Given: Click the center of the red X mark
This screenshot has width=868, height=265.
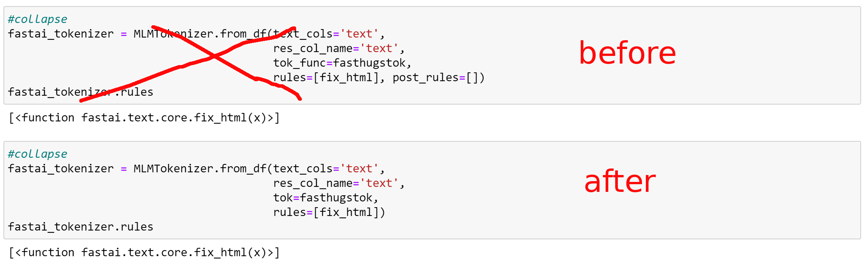Looking at the screenshot, I should pyautogui.click(x=215, y=56).
